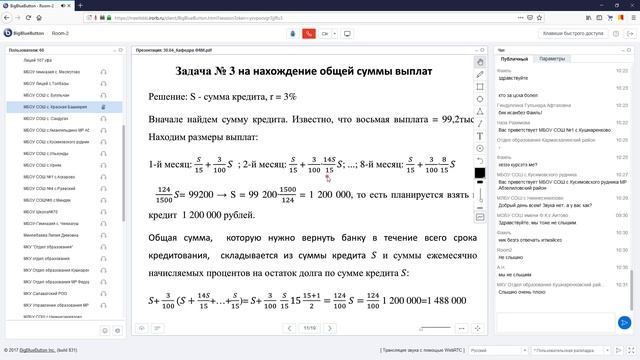The width and height of the screenshot is (640, 360).
Task: Select the pencil drawing tool
Action: [x=480, y=74]
